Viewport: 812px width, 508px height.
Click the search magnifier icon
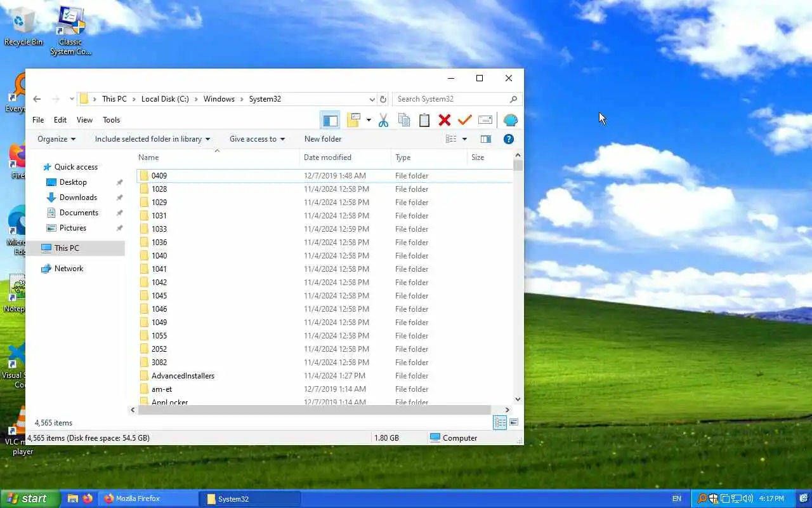[513, 99]
